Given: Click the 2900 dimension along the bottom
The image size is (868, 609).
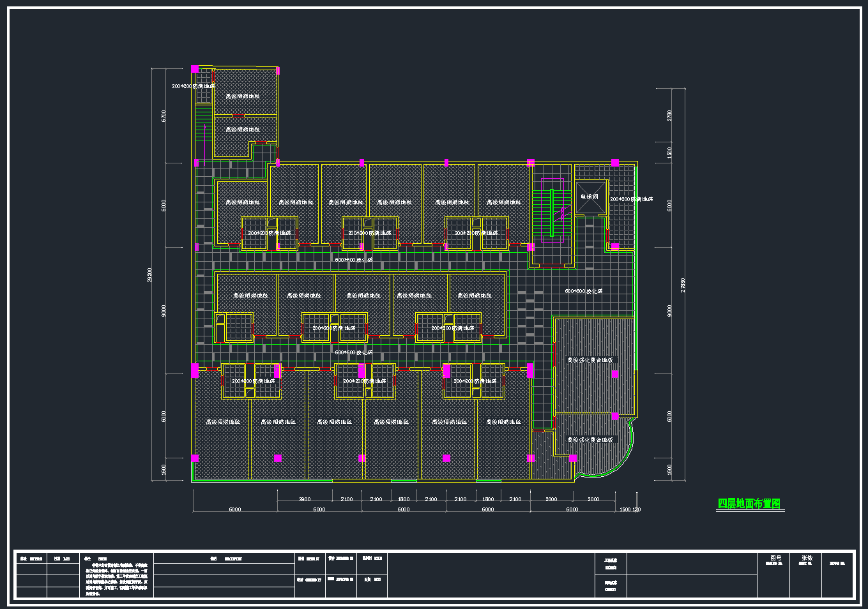Looking at the screenshot, I should (x=305, y=499).
